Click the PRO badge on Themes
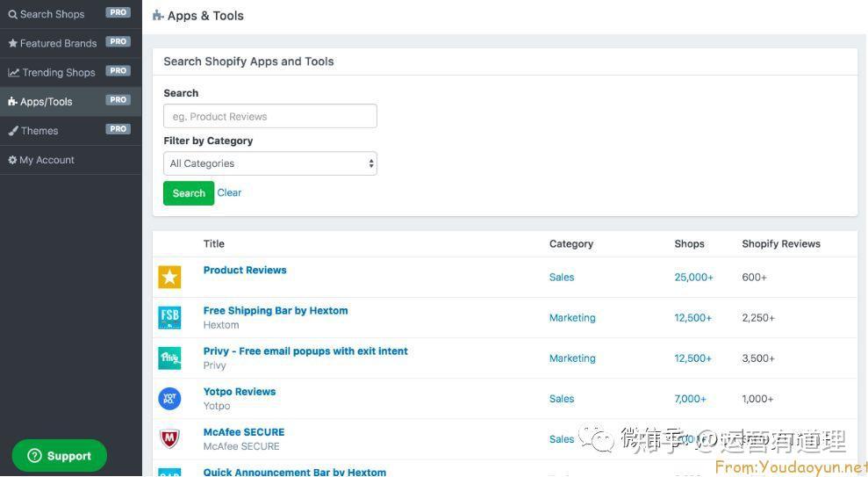868x477 pixels. (x=118, y=129)
